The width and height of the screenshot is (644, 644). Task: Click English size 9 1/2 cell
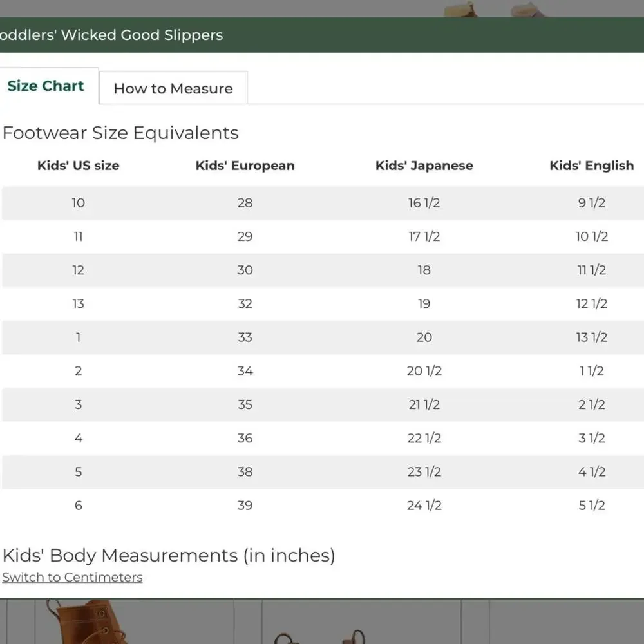point(591,202)
